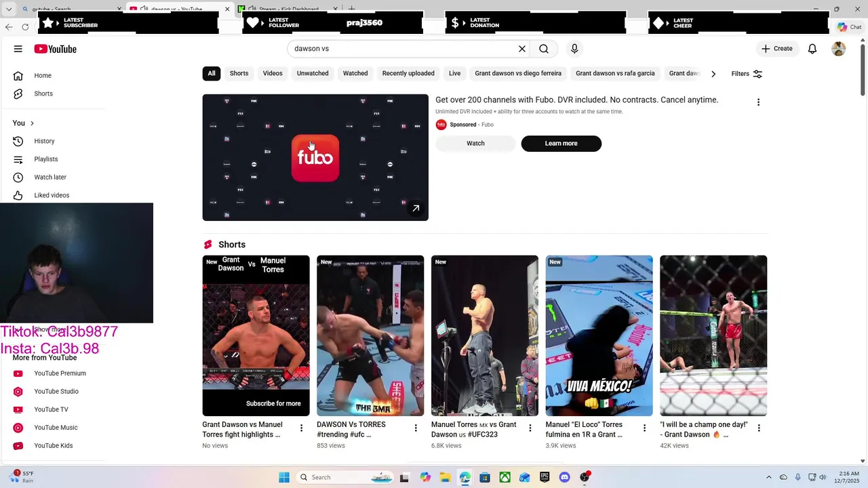Viewport: 868px width, 488px height.
Task: Show more filter chips with right chevron
Action: click(713, 74)
